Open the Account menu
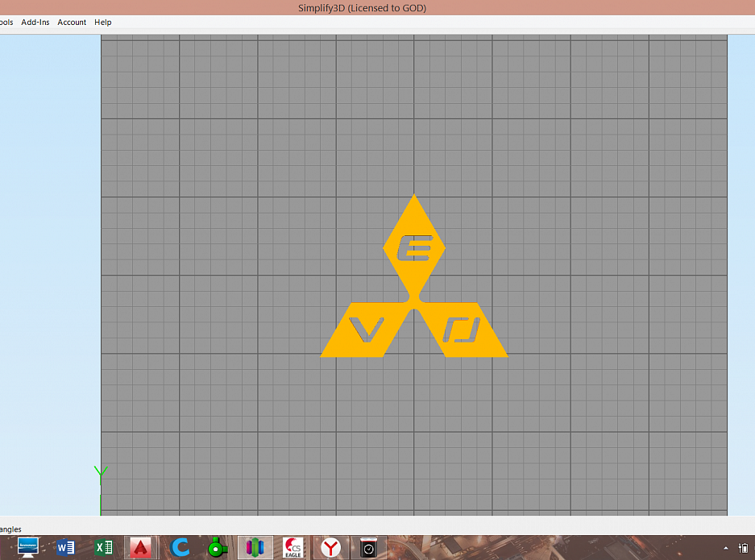 pos(72,22)
